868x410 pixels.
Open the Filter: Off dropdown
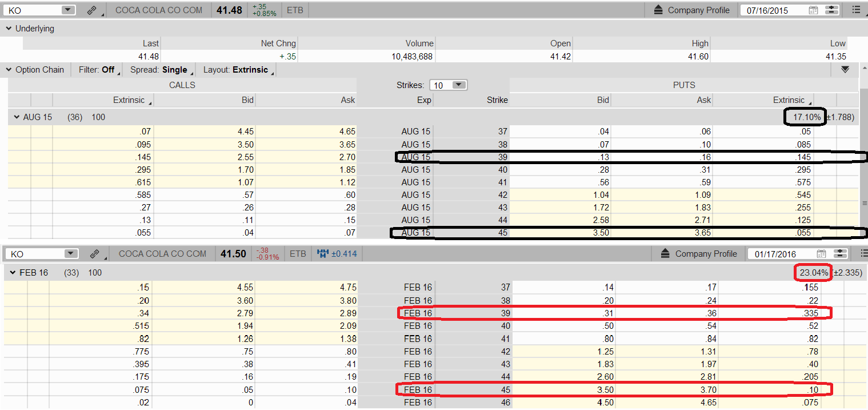click(99, 70)
